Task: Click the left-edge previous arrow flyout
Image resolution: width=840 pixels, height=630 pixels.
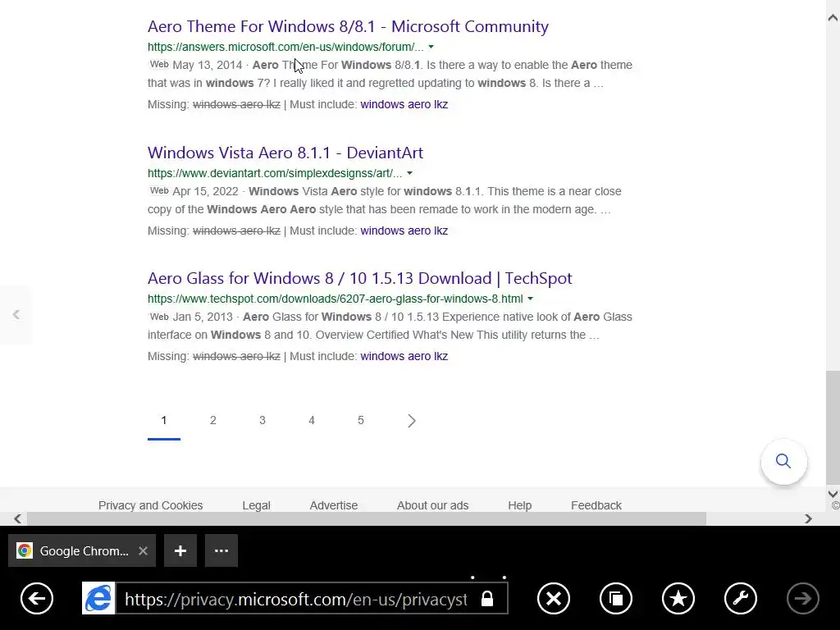Action: pos(16,314)
